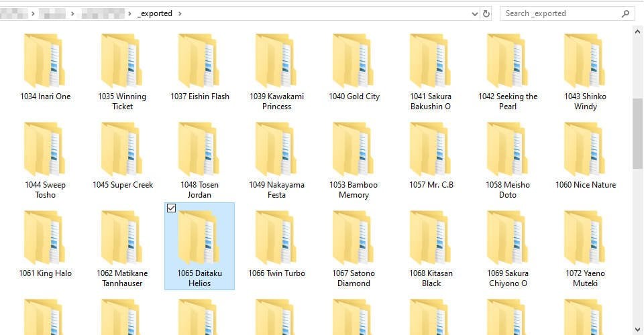Select the 1037 Eishin Flash folder icon
This screenshot has width=644, height=335.
coord(199,61)
